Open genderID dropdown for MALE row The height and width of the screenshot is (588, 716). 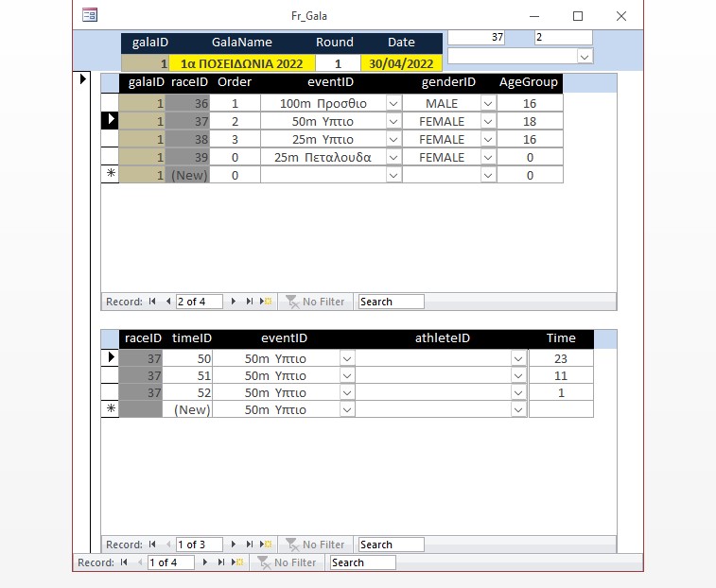coord(488,104)
